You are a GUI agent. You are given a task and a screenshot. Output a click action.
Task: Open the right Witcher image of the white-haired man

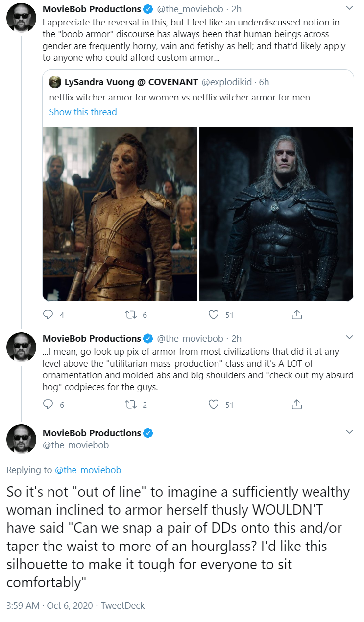[276, 214]
